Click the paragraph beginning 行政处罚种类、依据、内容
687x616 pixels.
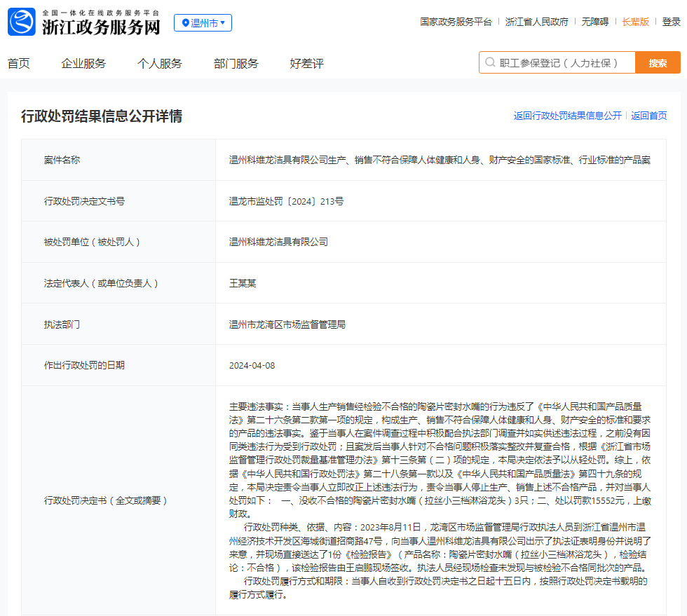(x=440, y=547)
